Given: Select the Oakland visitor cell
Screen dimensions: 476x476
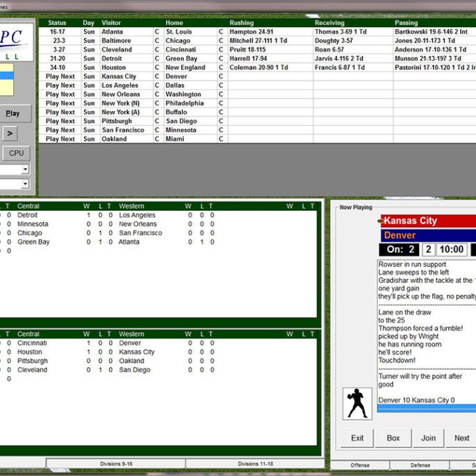Looking at the screenshot, I should [x=126, y=139].
